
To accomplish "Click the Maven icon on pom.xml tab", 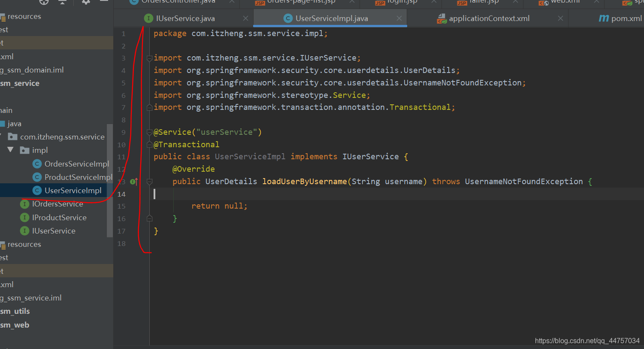I will (x=604, y=18).
